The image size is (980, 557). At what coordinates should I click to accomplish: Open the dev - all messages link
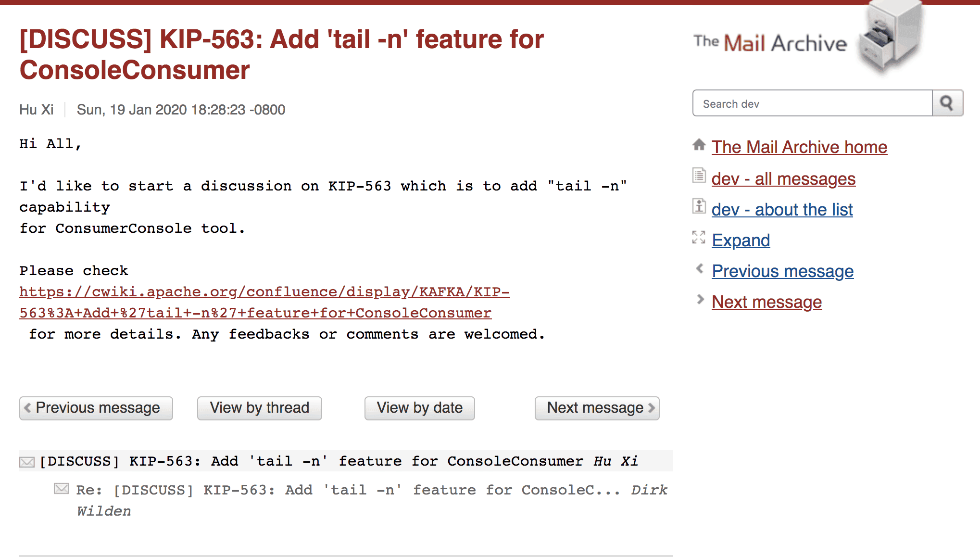click(783, 179)
